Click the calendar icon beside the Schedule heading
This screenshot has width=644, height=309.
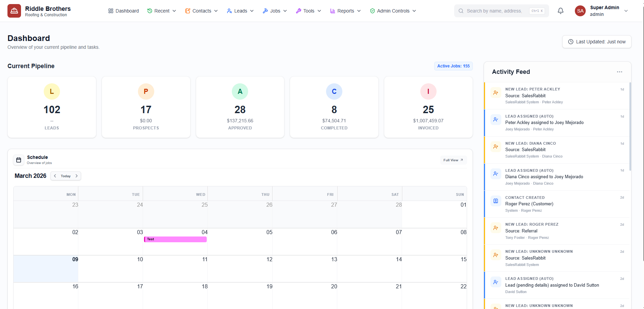pos(18,160)
